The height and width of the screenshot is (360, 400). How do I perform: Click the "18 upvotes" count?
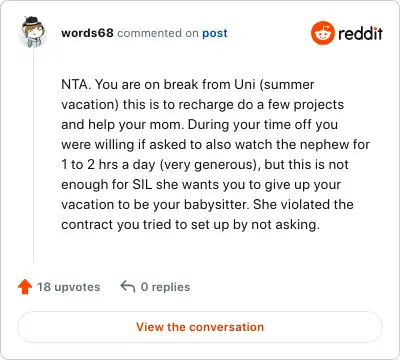[68, 287]
